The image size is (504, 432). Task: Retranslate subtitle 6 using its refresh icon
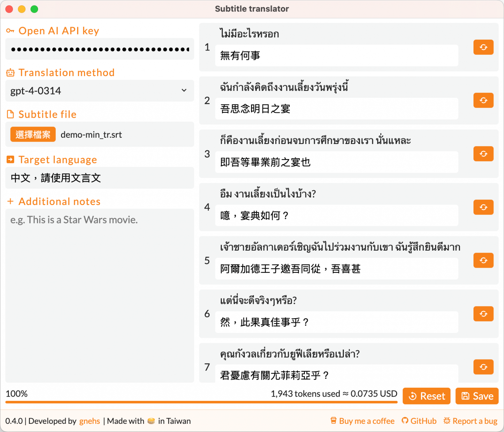(x=483, y=314)
